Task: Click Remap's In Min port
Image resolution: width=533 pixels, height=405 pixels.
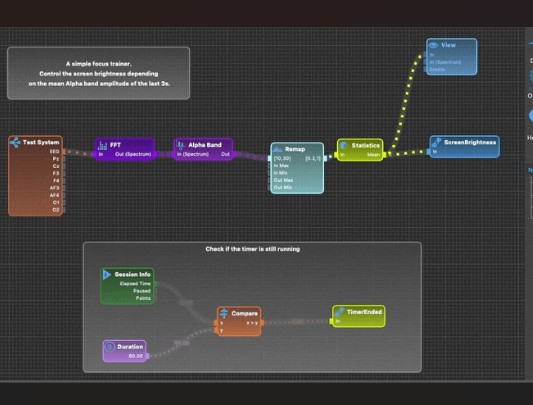Action: pyautogui.click(x=280, y=173)
